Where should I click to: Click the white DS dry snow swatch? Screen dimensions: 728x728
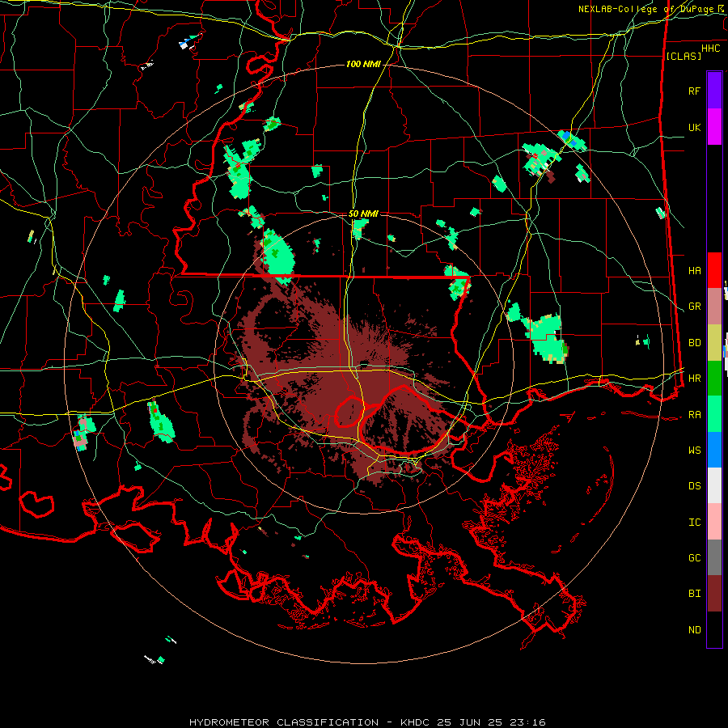714,485
